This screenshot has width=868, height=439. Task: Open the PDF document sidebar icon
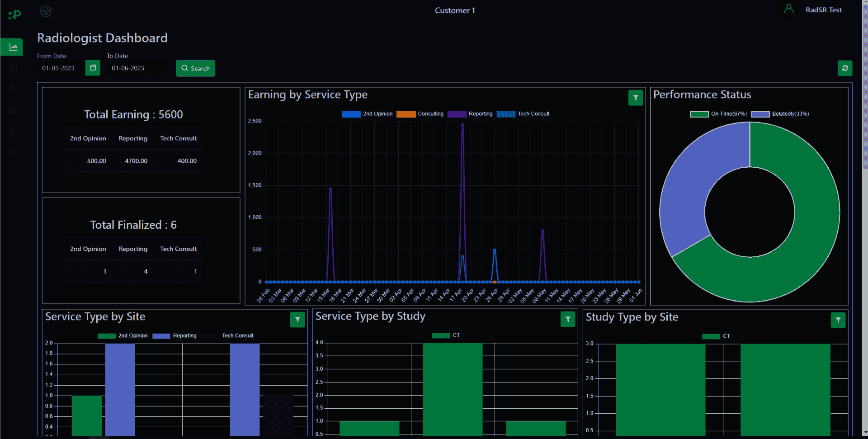(13, 153)
